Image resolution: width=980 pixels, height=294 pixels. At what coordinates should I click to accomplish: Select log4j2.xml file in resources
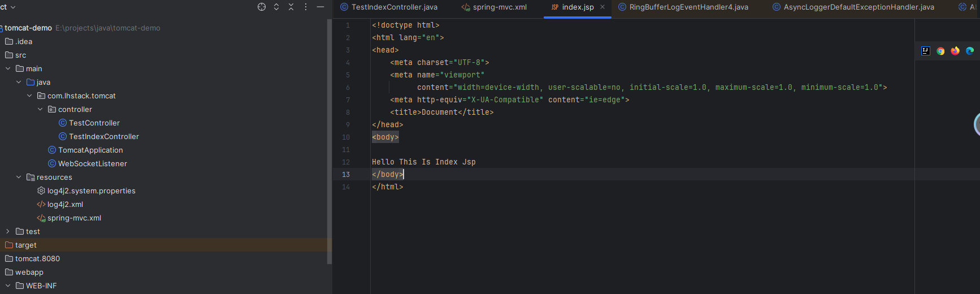(x=65, y=204)
